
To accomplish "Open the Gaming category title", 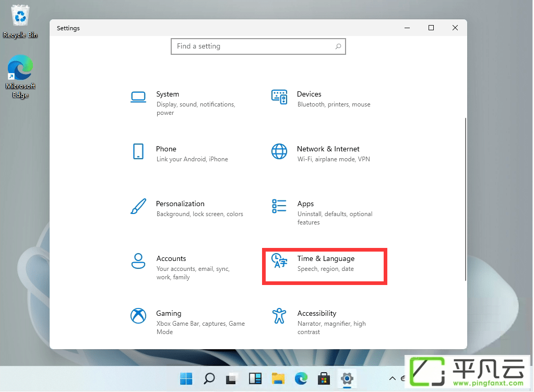I will (x=169, y=313).
